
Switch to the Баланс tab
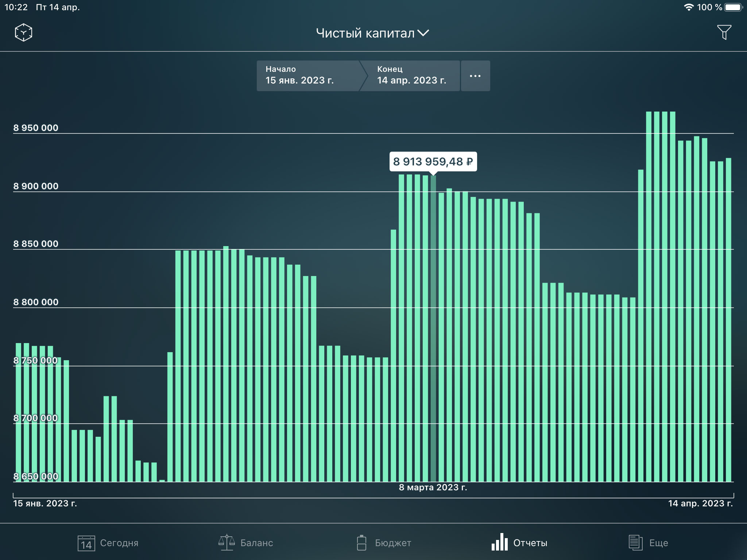click(246, 543)
